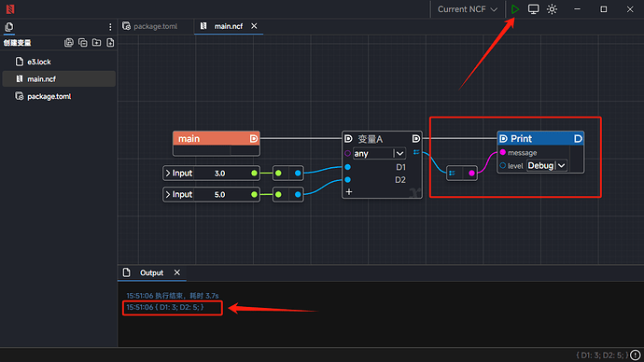
Task: Create a new folder with the folder icon
Action: (96, 42)
